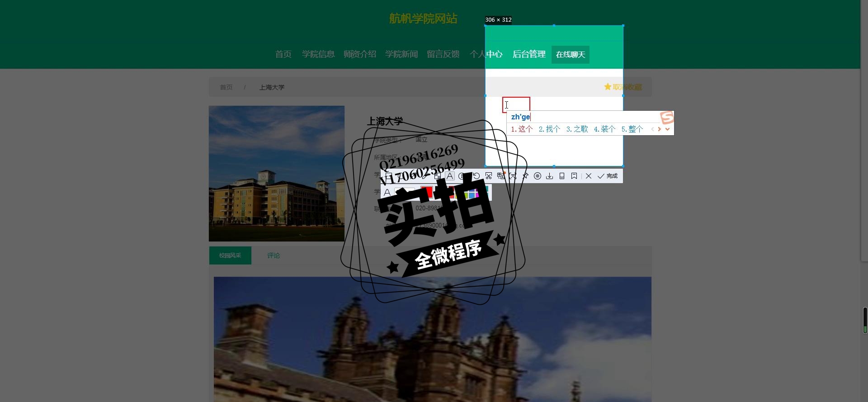Open the 在线聊天 nav button

point(571,55)
